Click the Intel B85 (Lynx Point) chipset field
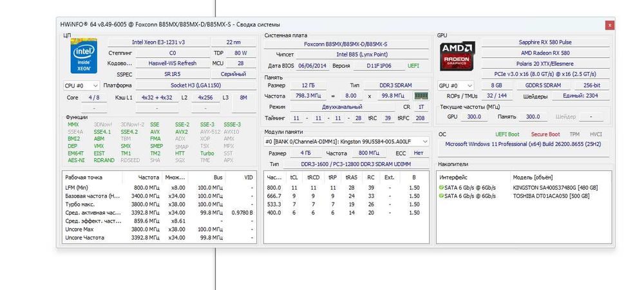Screen dimensions: 644x290 pyautogui.click(x=362, y=55)
